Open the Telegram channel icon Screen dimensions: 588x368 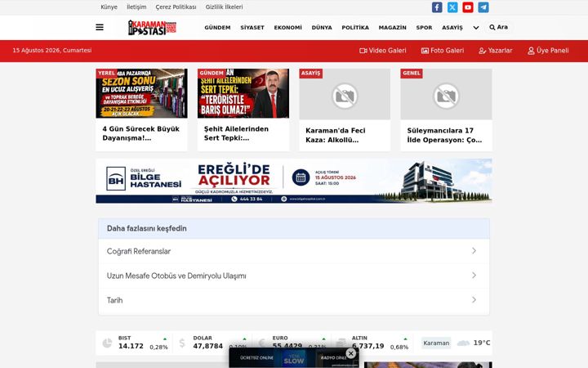pyautogui.click(x=483, y=7)
